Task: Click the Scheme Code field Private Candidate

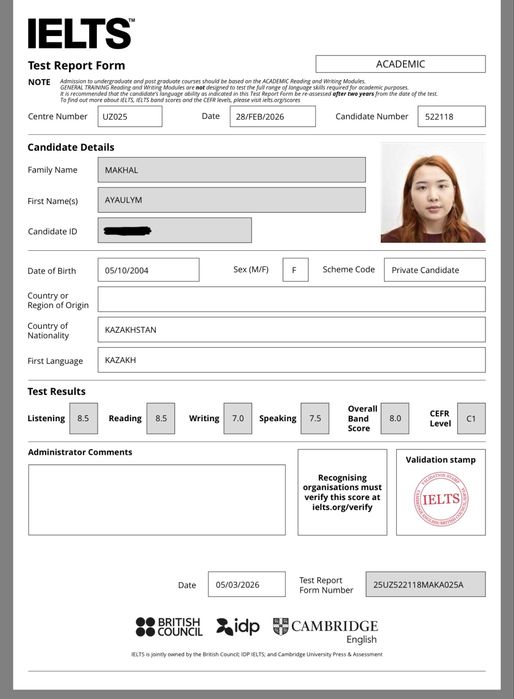Action: tap(435, 270)
